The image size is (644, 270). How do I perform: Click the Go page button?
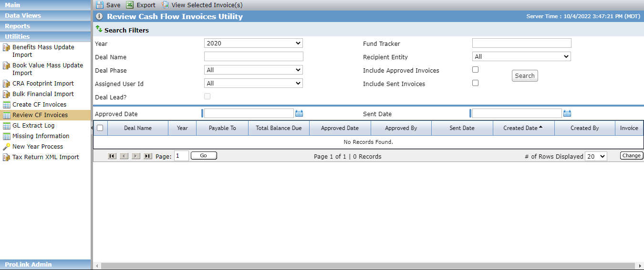(x=204, y=156)
